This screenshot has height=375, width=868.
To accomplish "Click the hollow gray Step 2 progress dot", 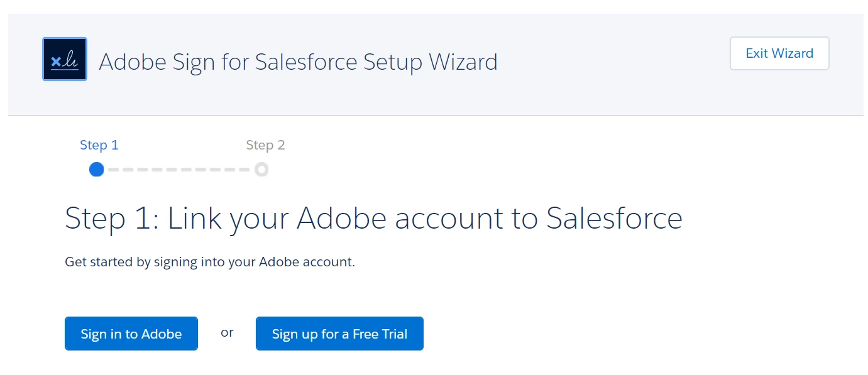I will (261, 169).
